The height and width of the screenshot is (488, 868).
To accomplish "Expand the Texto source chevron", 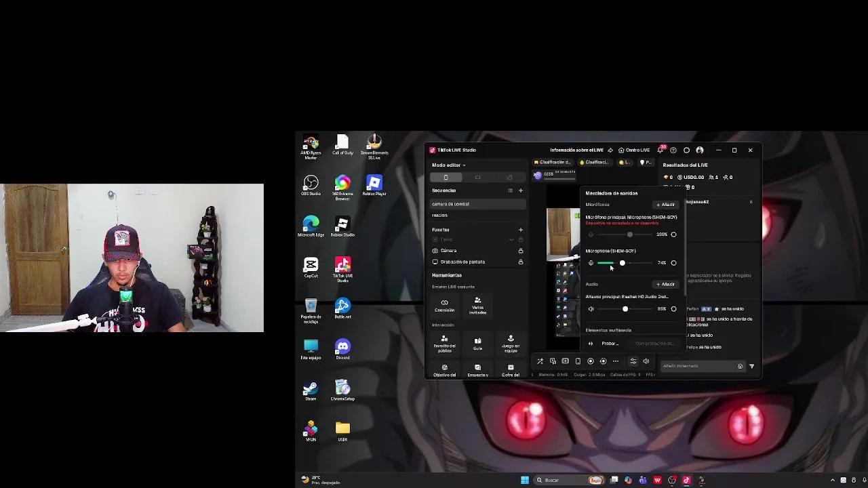I will (x=512, y=240).
